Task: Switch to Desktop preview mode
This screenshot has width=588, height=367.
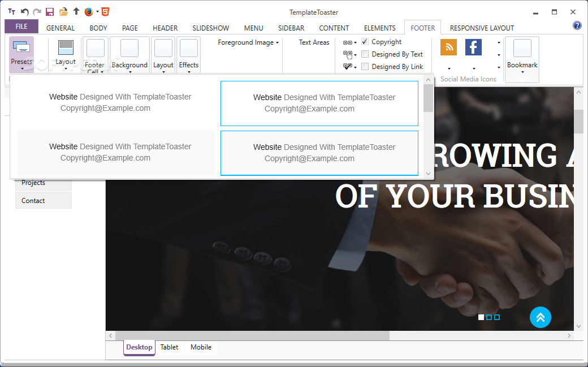Action: pyautogui.click(x=139, y=347)
